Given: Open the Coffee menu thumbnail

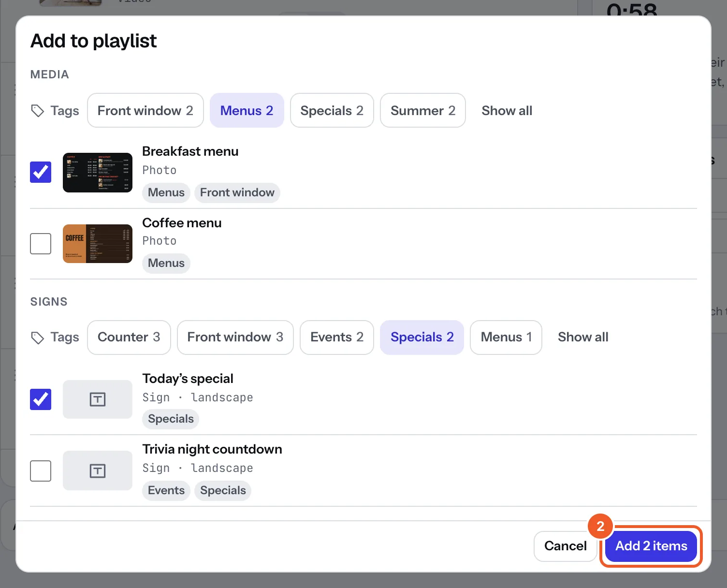Looking at the screenshot, I should 98,244.
